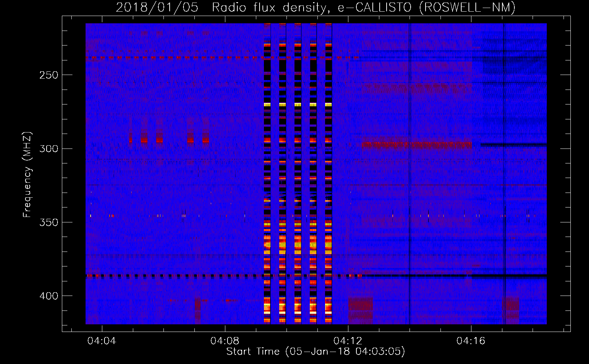Click the 'Start Time (05-Jan-18 04:03:05)' label
589x364 pixels.
click(316, 352)
